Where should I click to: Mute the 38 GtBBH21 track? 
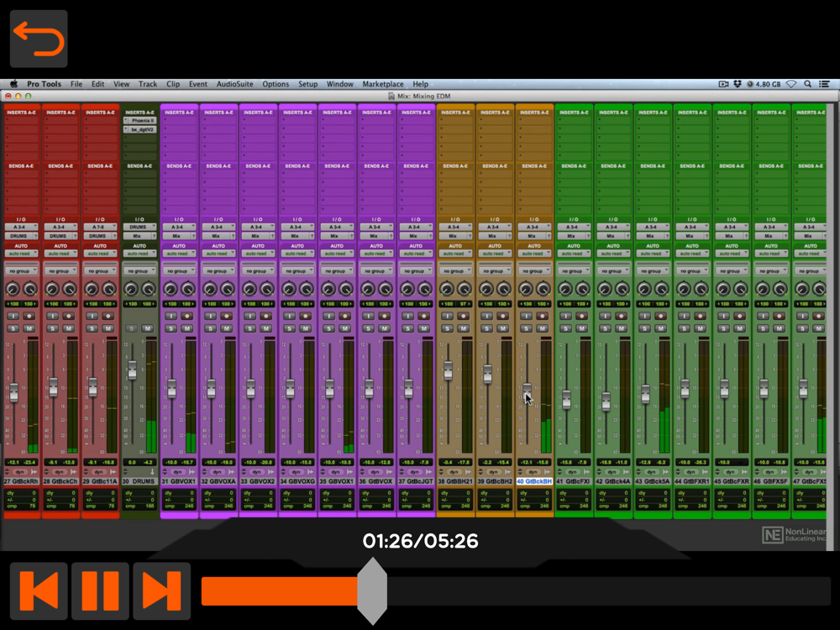[464, 328]
